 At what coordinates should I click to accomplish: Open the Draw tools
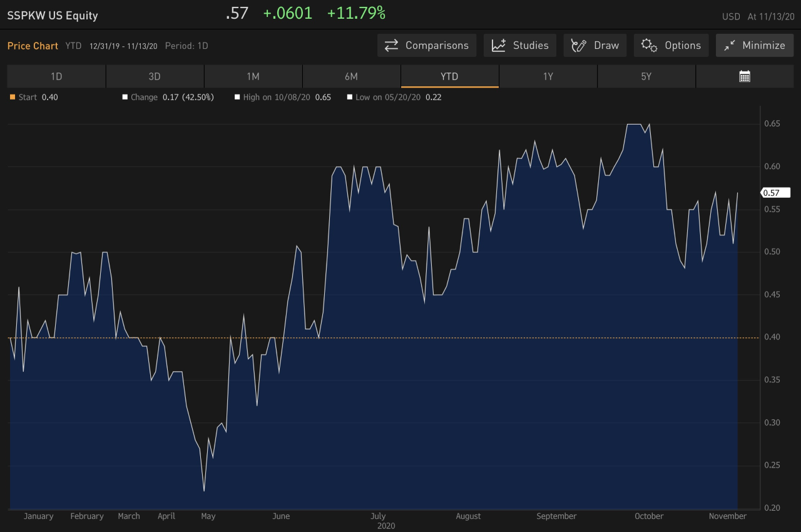pos(595,46)
